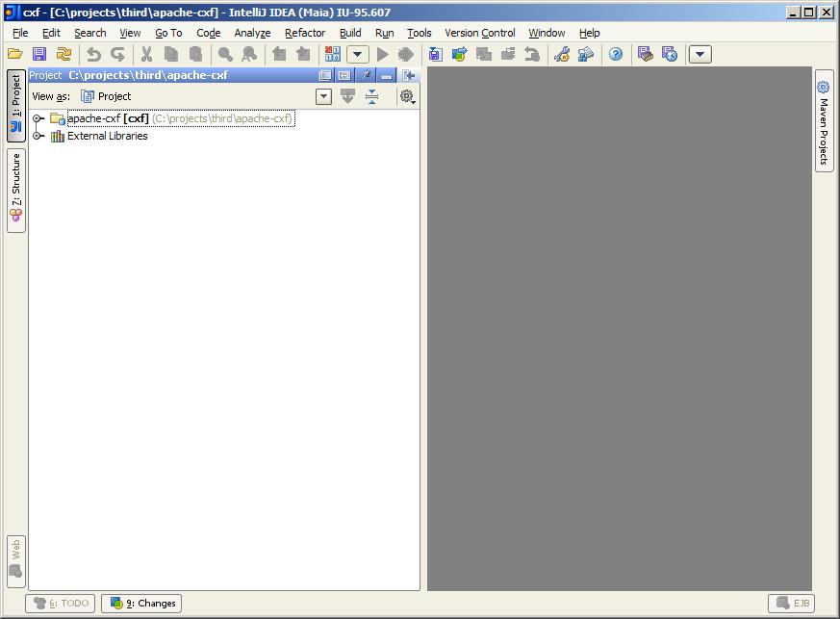
Task: Open the View menu
Action: coord(130,33)
